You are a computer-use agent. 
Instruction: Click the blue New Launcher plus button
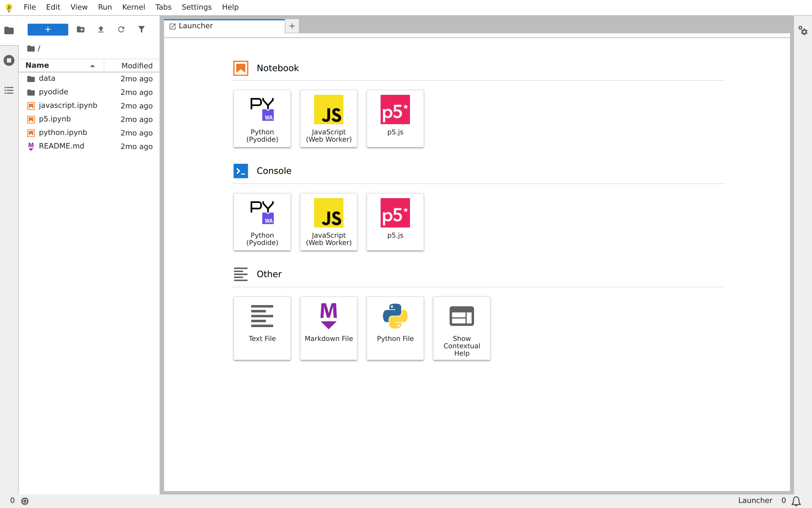coord(48,30)
